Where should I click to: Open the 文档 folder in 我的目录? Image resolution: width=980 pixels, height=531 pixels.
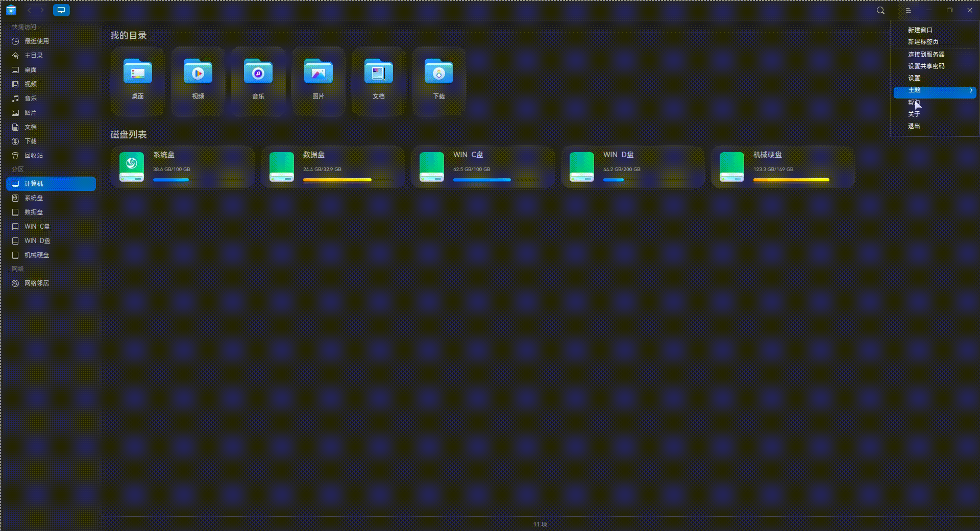(379, 82)
